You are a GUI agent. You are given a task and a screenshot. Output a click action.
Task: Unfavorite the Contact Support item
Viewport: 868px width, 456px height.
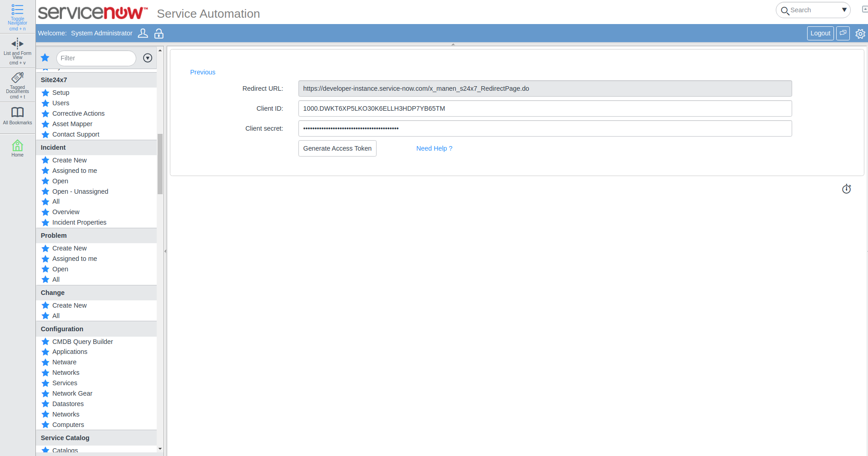(x=45, y=134)
